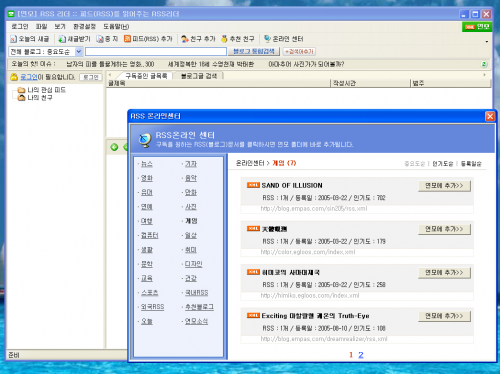Viewport: 500px width, 374px height.
Task: Click the 새글받기 download icon
Action: pos(62,39)
